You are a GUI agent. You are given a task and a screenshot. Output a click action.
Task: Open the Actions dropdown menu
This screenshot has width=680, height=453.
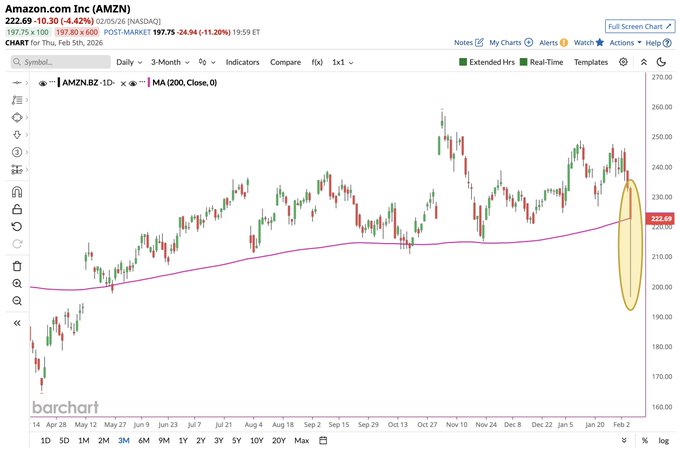pos(625,42)
